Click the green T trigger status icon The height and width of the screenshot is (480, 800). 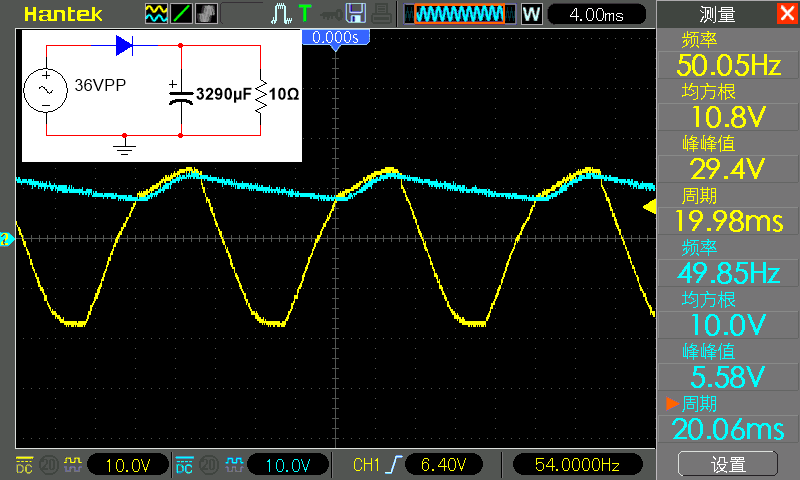point(304,14)
